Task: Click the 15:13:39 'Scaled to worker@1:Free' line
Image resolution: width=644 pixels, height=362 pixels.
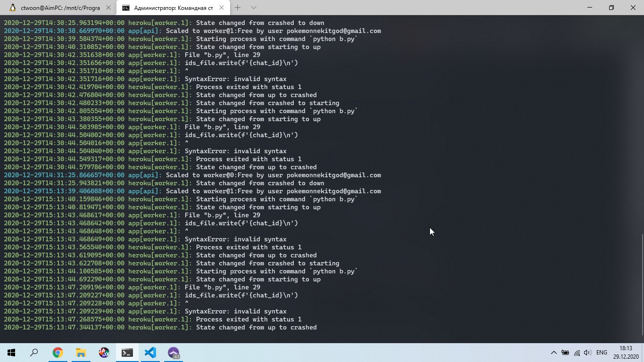Action: 192,191
